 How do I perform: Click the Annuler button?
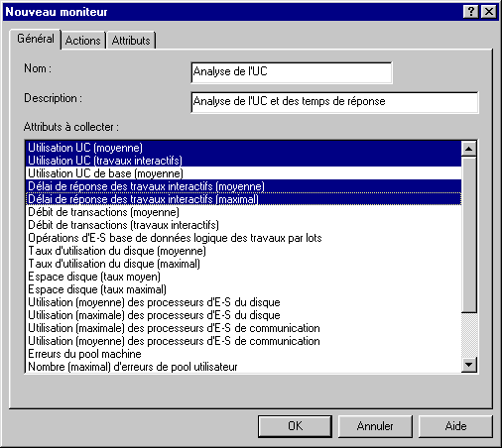point(375,426)
